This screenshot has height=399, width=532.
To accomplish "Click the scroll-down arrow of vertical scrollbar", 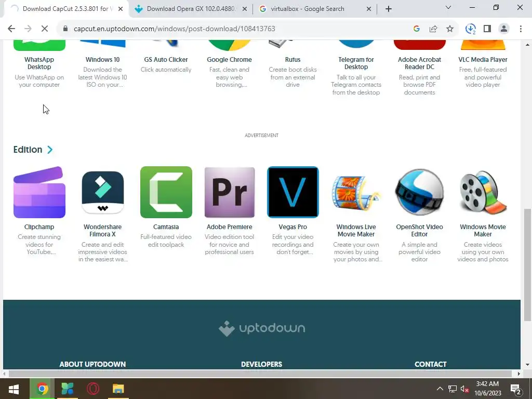I will [x=527, y=365].
